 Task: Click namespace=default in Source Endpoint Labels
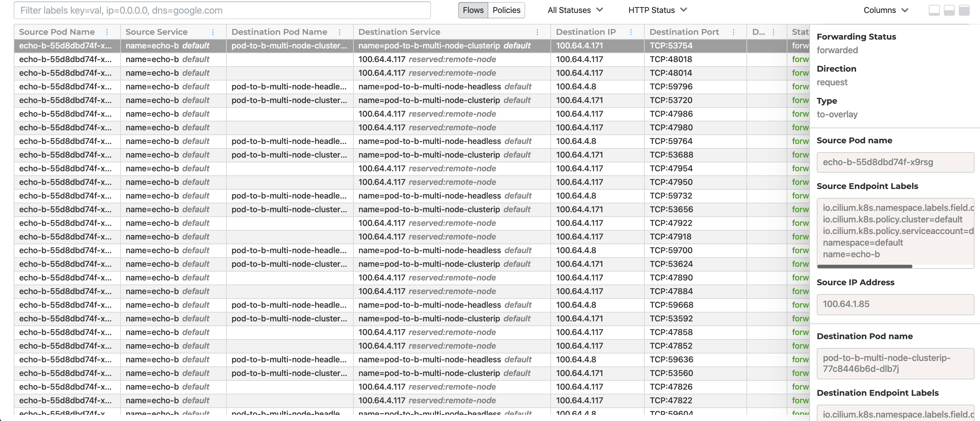pyautogui.click(x=863, y=243)
